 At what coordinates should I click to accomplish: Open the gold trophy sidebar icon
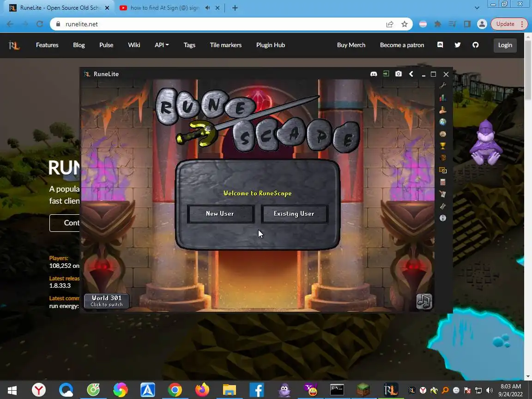(442, 146)
